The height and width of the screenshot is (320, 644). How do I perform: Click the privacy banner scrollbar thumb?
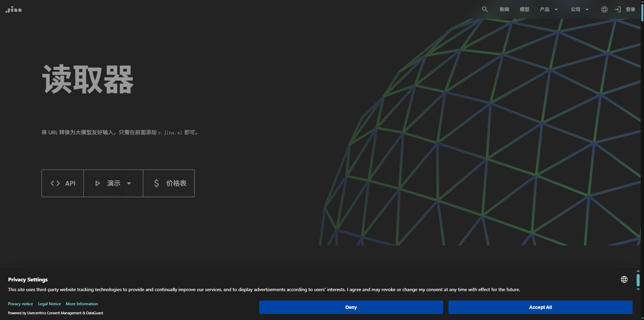(638, 280)
